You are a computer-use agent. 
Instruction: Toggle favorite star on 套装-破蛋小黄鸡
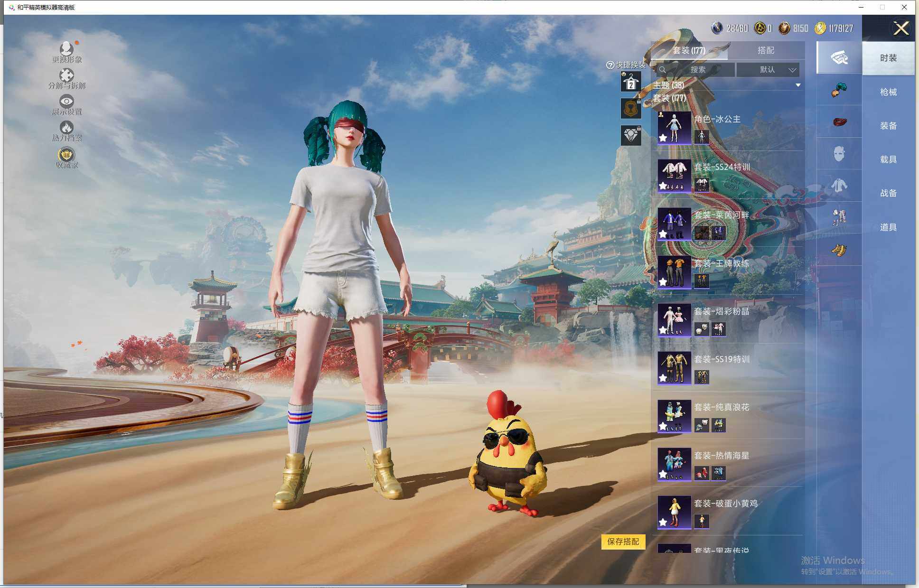tap(663, 523)
